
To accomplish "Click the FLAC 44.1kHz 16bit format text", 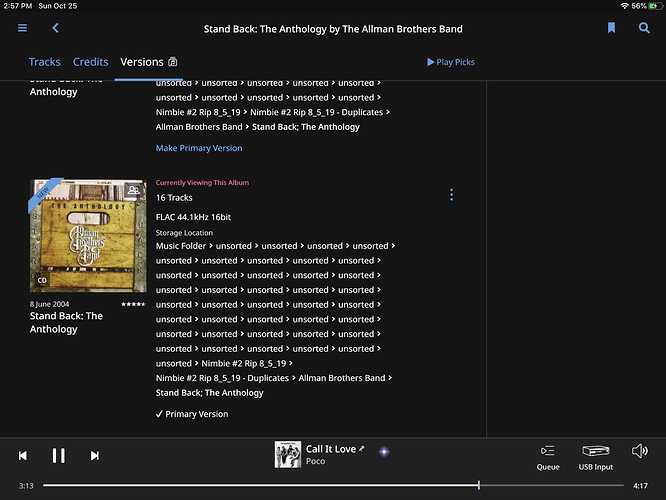I will [193, 217].
